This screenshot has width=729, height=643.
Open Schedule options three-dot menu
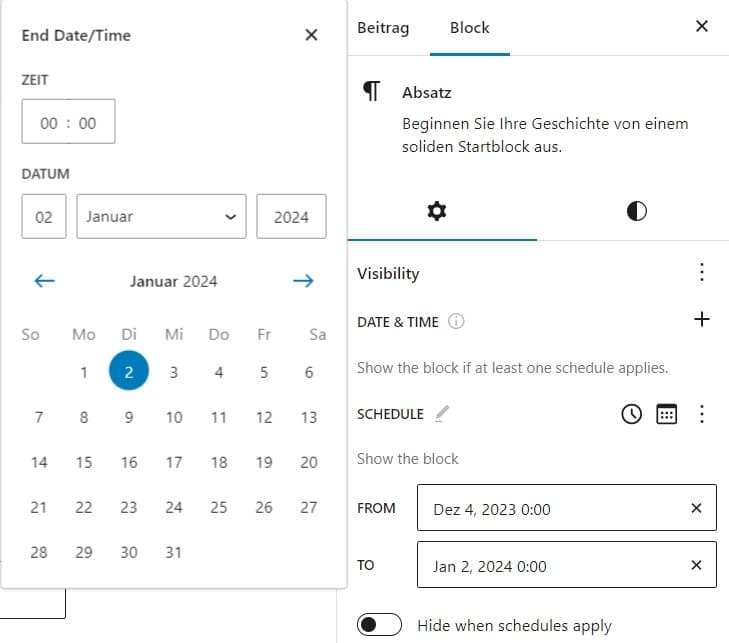pos(702,414)
